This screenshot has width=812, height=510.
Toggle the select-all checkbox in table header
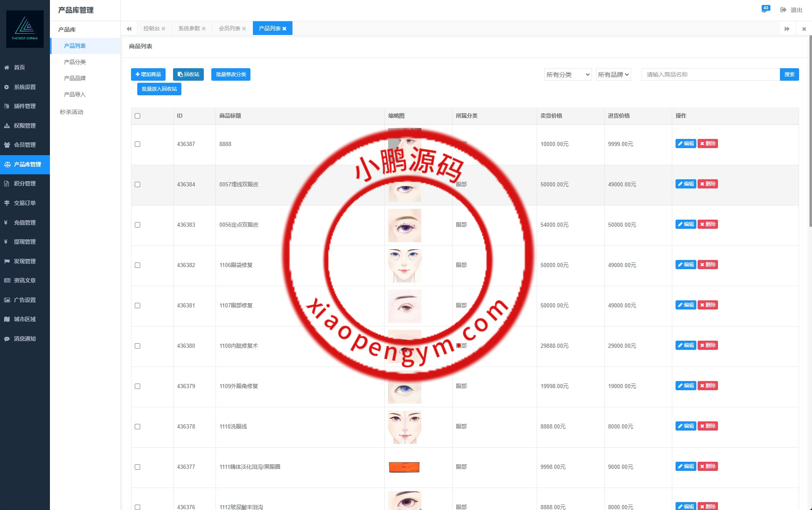tap(138, 116)
